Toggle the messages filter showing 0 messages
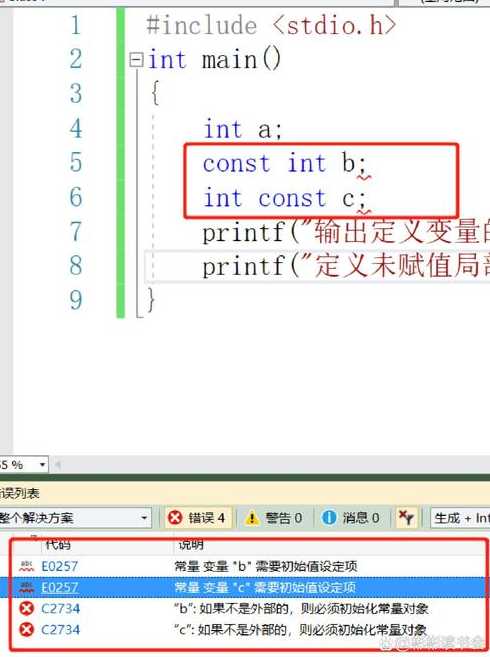The height and width of the screenshot is (657, 490). pos(350,518)
